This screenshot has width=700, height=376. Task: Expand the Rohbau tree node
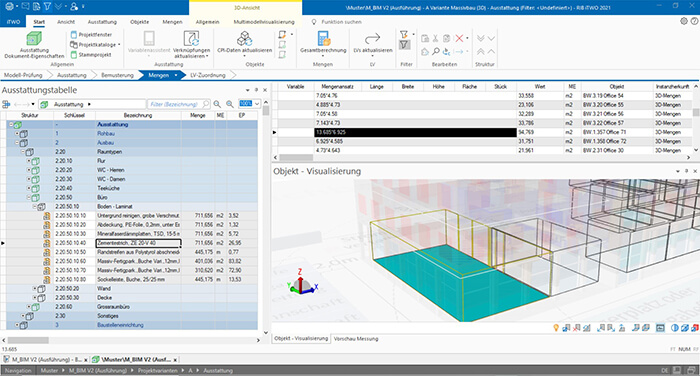tap(17, 134)
